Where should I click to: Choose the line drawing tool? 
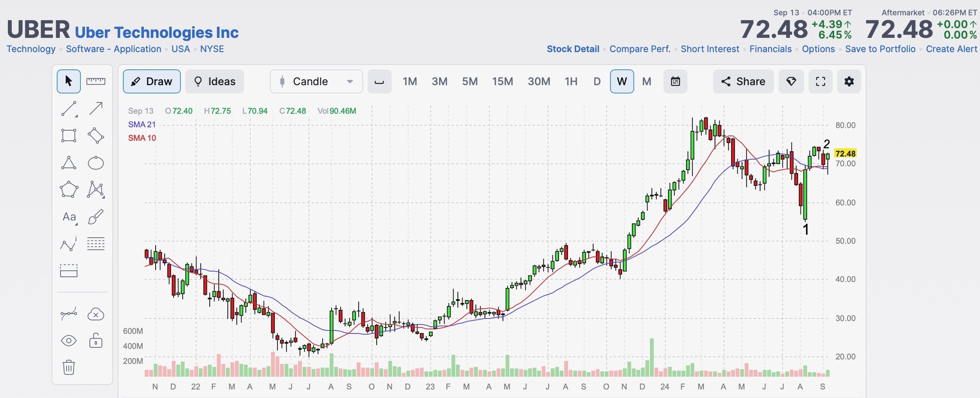tap(69, 109)
